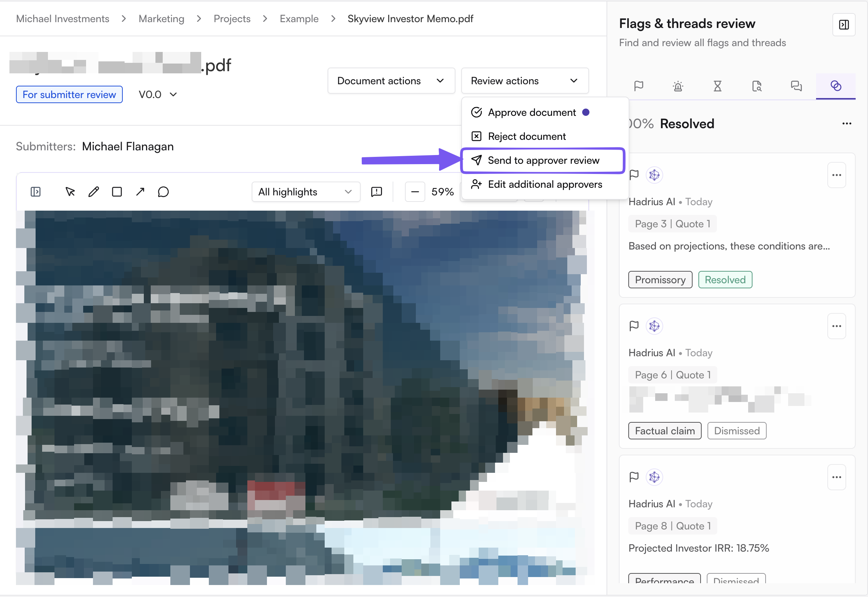Image resolution: width=868 pixels, height=597 pixels.
Task: Click the Page 3 | Quote 1 reference
Action: tap(672, 224)
